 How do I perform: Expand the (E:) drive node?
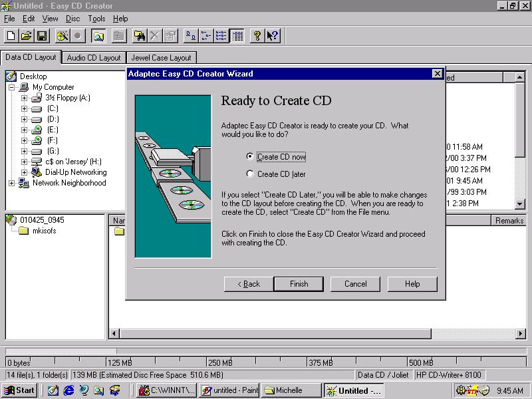24,130
